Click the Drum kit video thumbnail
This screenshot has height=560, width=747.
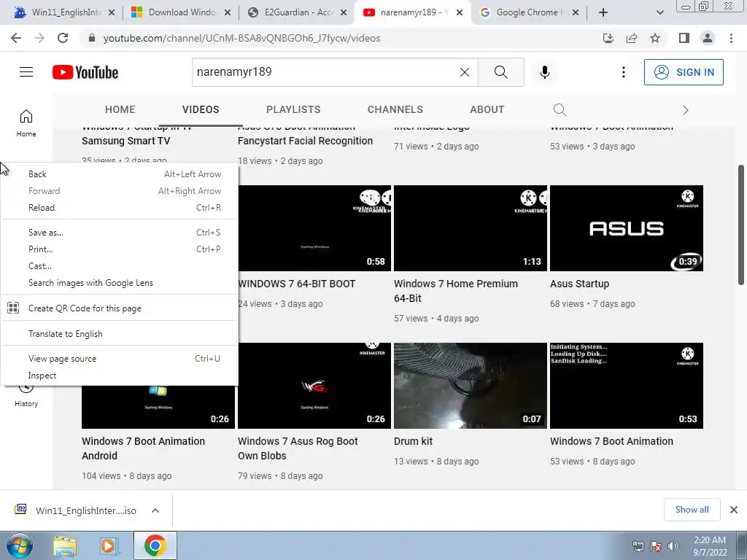point(471,386)
